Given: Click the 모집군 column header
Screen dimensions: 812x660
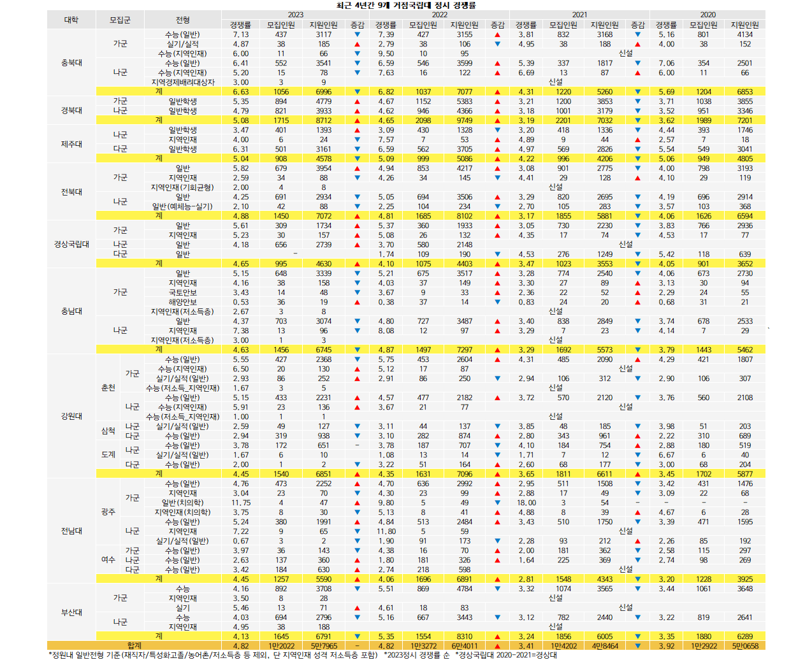Looking at the screenshot, I should 120,20.
